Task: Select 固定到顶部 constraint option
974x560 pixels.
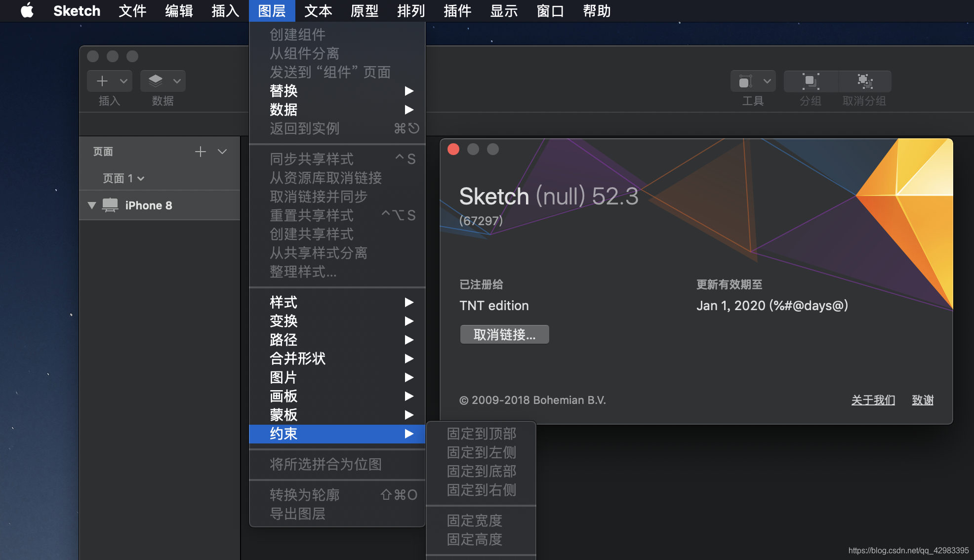Action: pyautogui.click(x=481, y=434)
